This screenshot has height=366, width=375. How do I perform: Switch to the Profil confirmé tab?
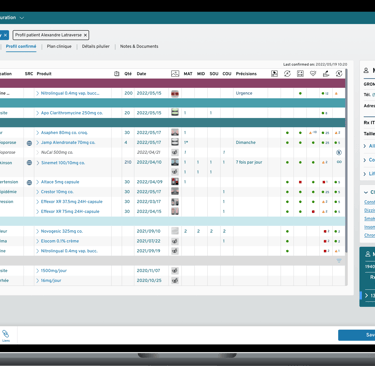pyautogui.click(x=21, y=46)
